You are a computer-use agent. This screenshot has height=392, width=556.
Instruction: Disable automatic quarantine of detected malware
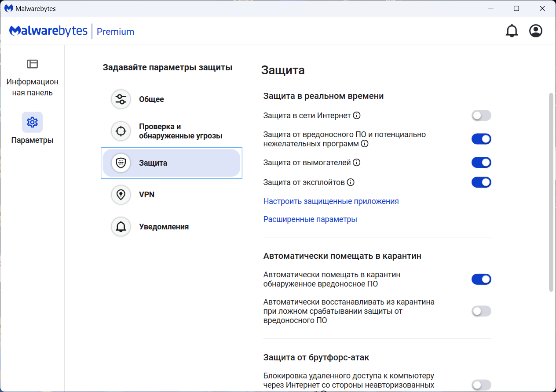click(x=481, y=279)
